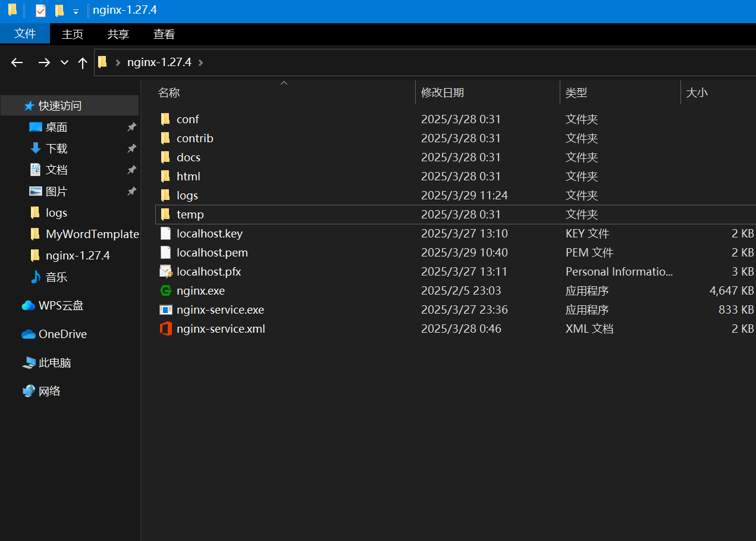Screen dimensions: 756x541
Task: Click the Desktop icon in sidebar
Action: pyautogui.click(x=36, y=127)
